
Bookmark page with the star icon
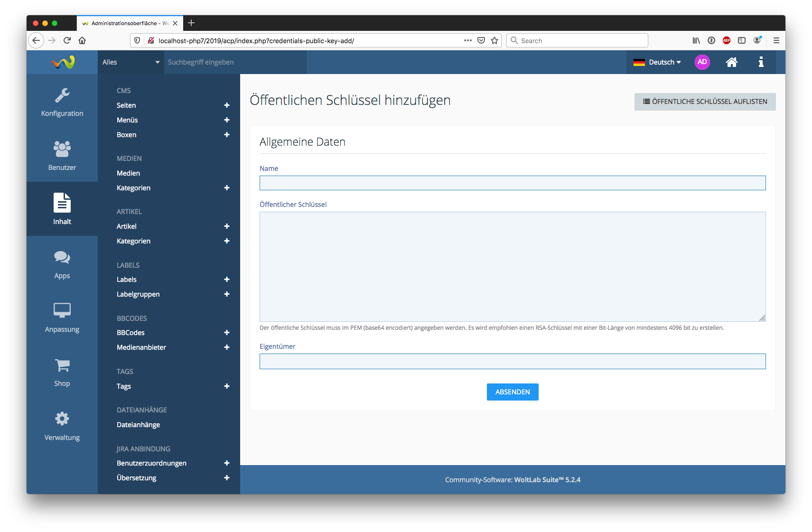[495, 41]
